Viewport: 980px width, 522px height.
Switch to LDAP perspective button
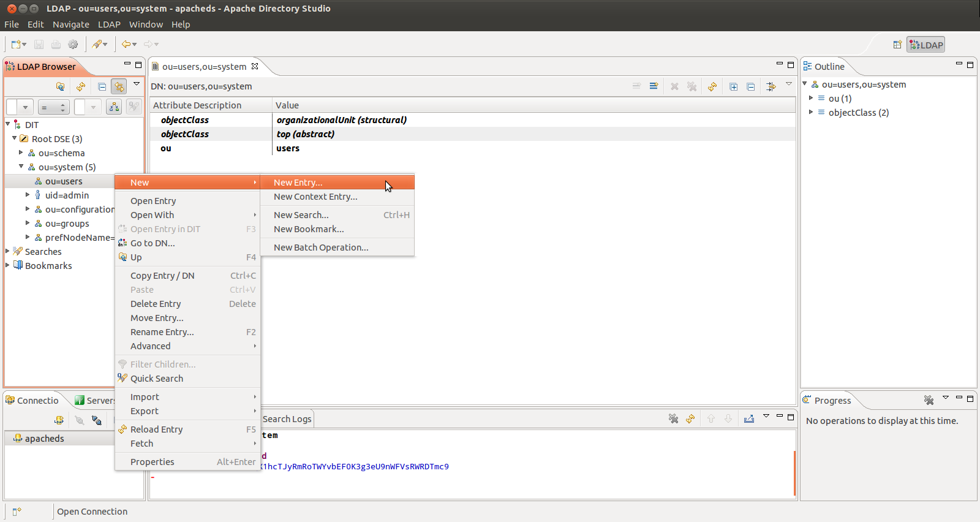[x=926, y=45]
